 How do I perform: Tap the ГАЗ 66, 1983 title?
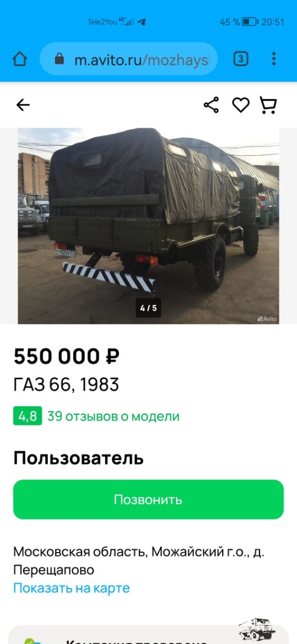(66, 385)
